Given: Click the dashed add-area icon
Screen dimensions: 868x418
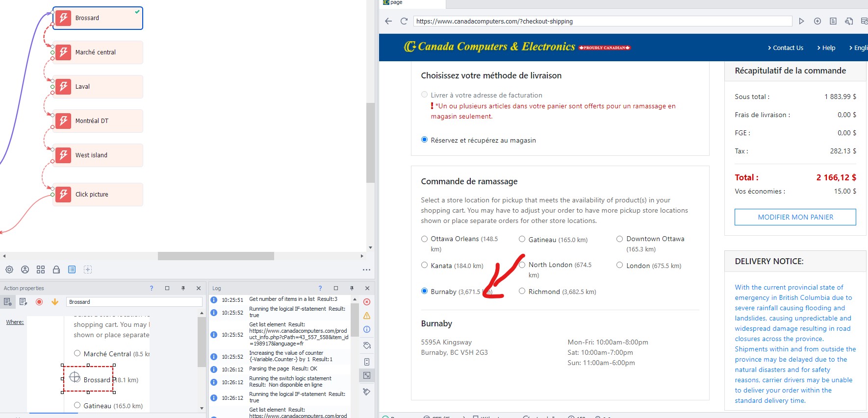Looking at the screenshot, I should coord(88,270).
